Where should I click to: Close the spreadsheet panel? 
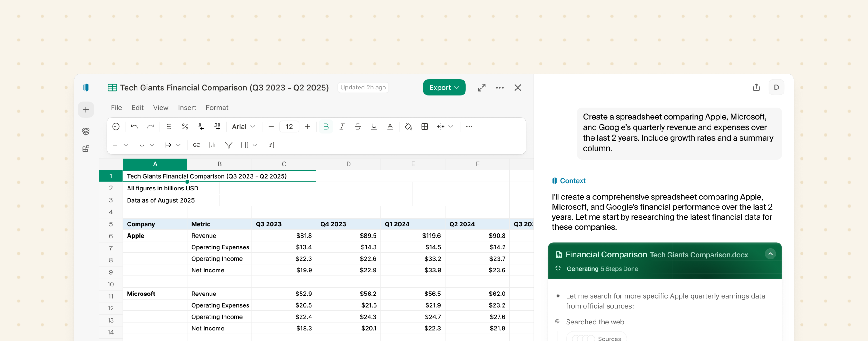(518, 88)
